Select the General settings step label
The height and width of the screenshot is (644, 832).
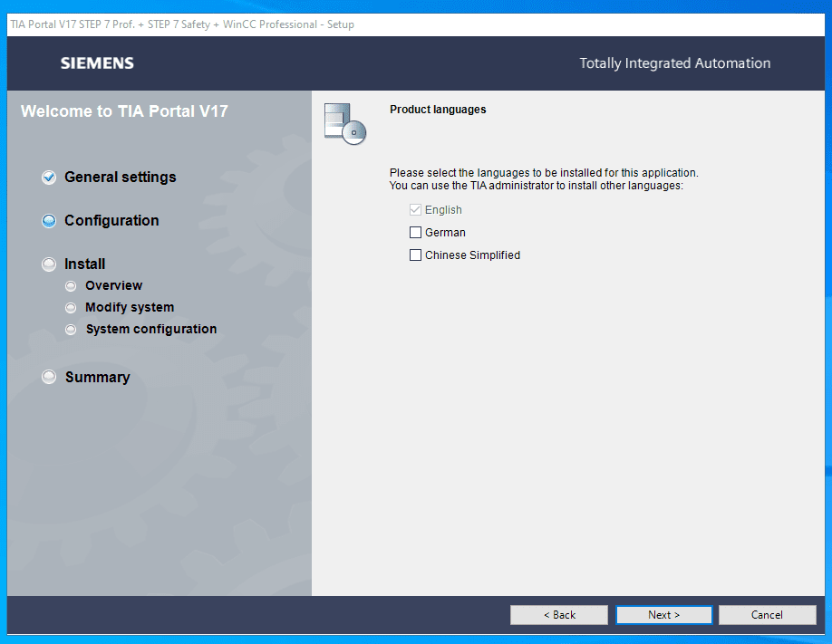tap(121, 178)
